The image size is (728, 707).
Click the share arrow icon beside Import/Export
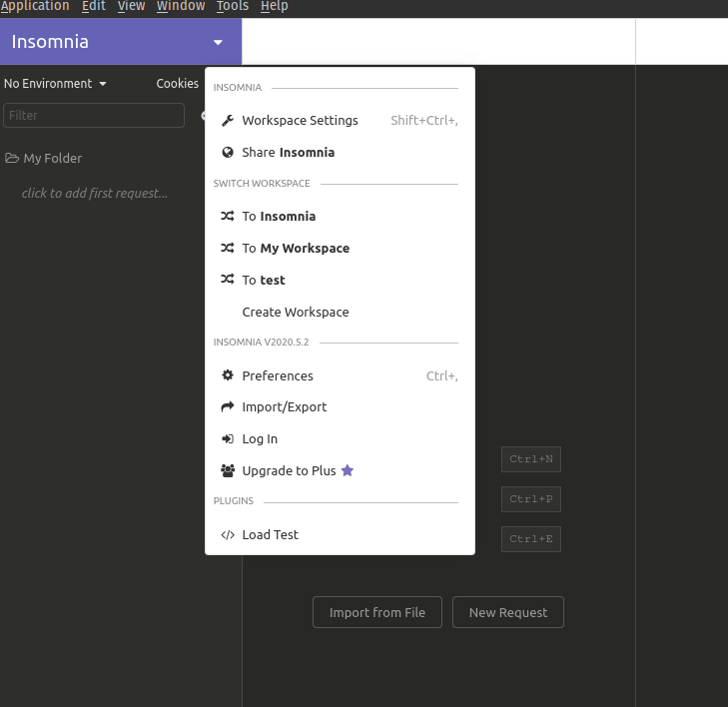pyautogui.click(x=228, y=407)
